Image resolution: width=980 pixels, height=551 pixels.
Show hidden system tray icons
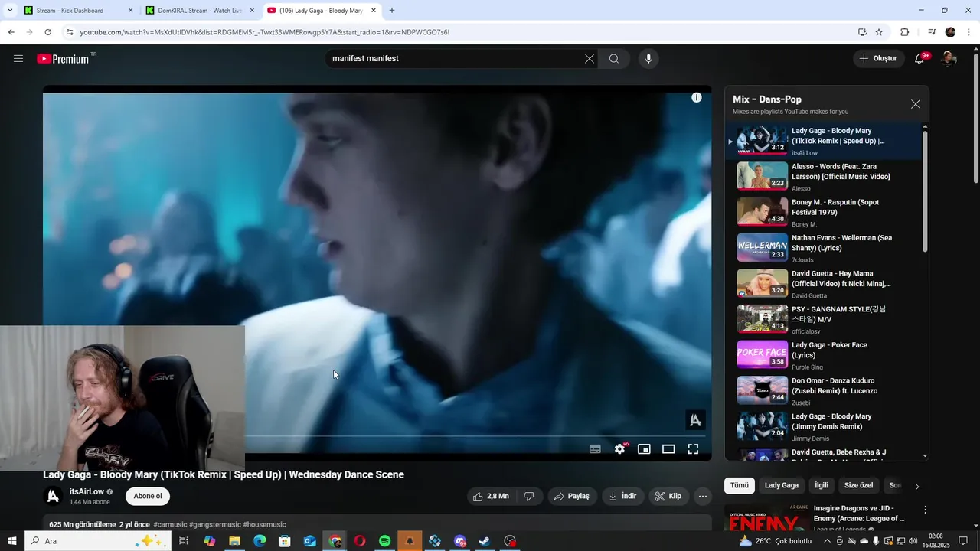827,541
